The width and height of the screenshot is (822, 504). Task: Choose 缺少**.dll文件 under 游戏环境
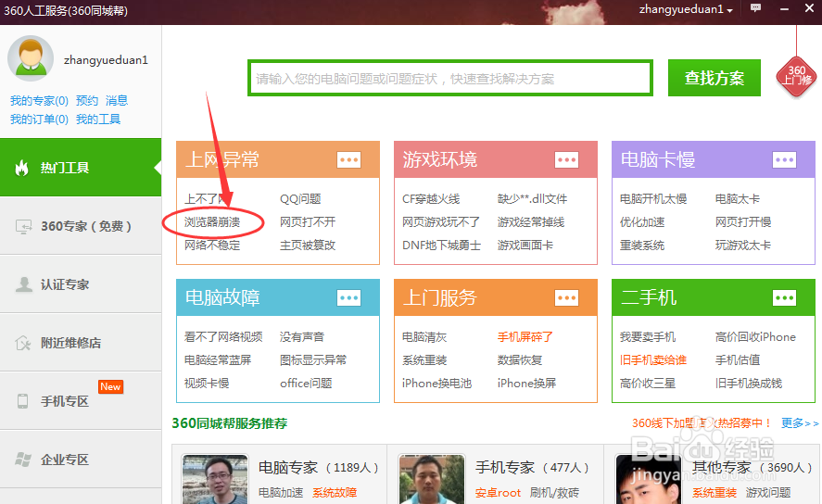pyautogui.click(x=532, y=199)
